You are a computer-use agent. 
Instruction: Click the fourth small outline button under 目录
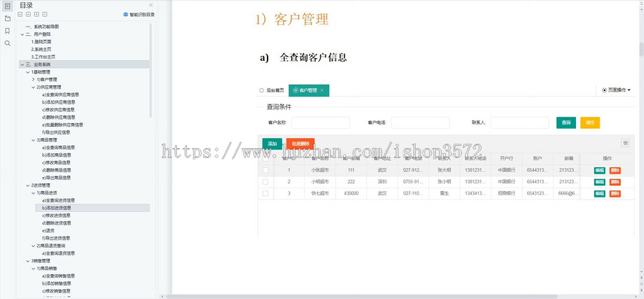coord(45,14)
